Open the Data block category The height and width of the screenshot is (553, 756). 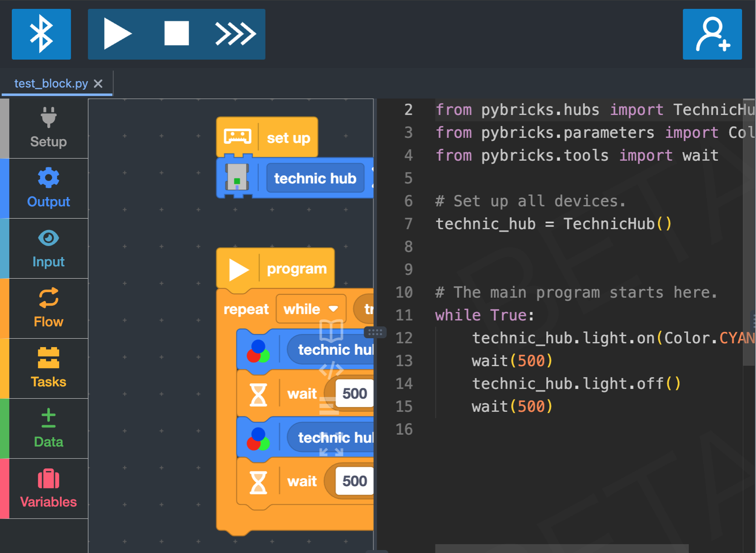(49, 428)
